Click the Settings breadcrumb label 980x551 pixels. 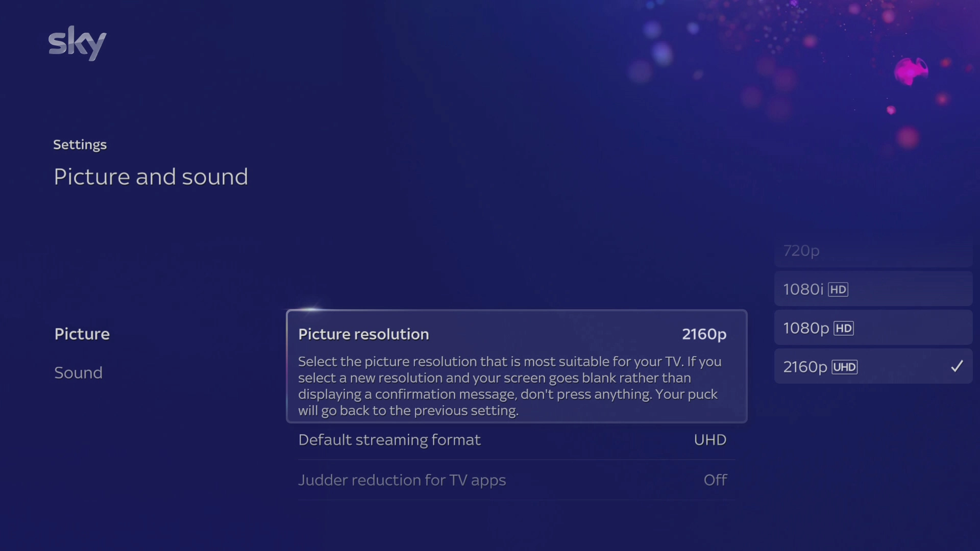80,144
